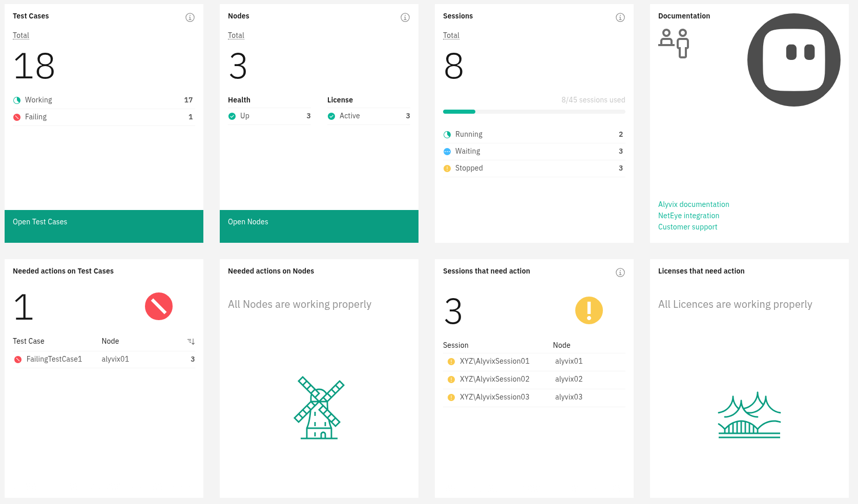The image size is (858, 504).
Task: Click the Stopped sessions row
Action: (534, 168)
